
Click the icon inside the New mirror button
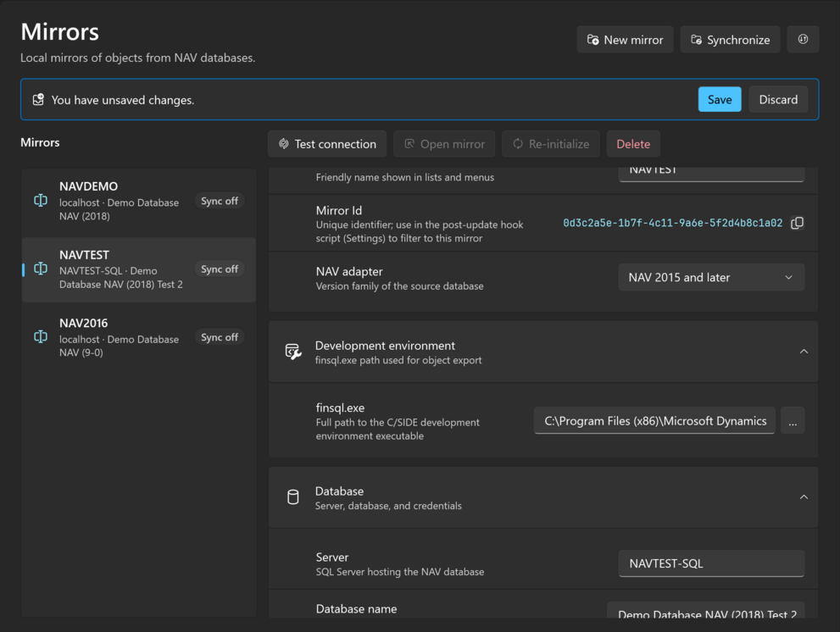pyautogui.click(x=592, y=40)
